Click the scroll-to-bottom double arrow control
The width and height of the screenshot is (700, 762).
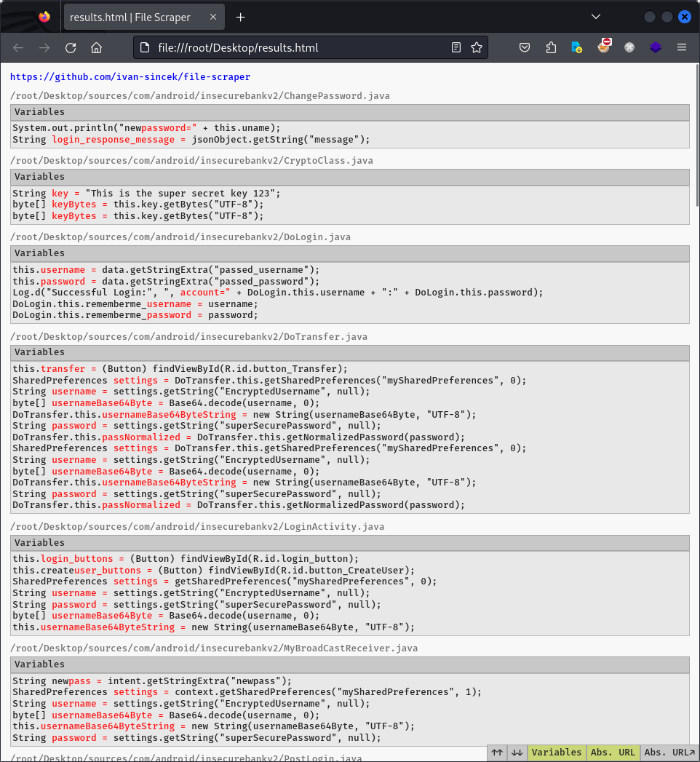point(517,753)
